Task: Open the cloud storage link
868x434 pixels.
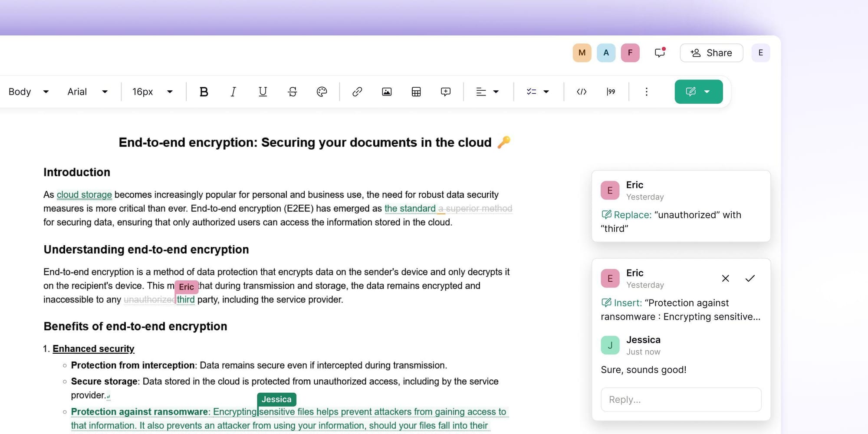Action: coord(84,194)
